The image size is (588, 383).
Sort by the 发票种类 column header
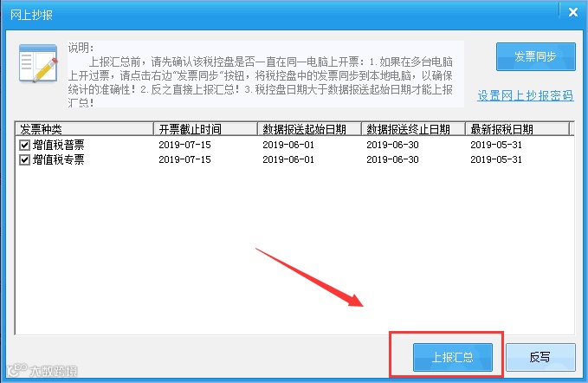coord(84,129)
